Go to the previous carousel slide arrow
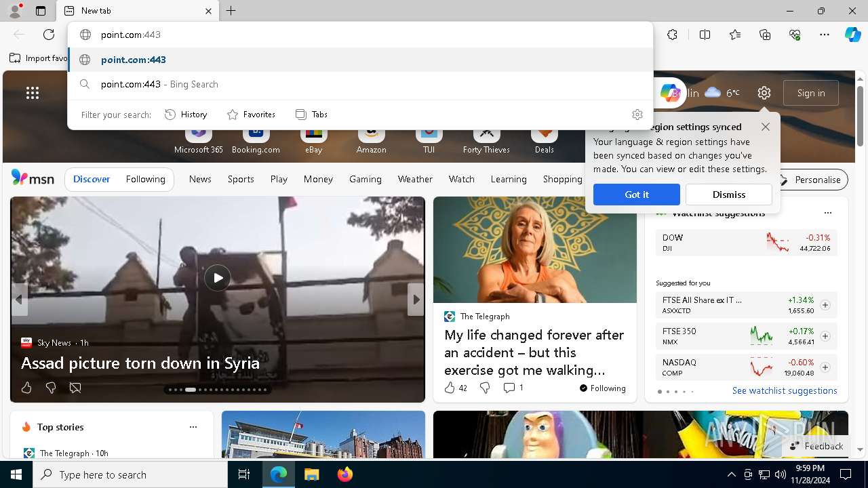This screenshot has height=488, width=868. [x=19, y=300]
